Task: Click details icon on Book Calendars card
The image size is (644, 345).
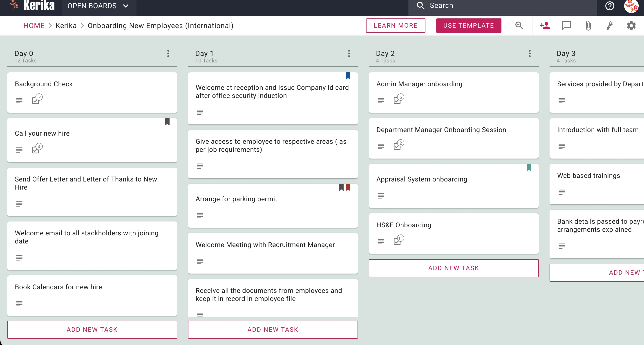Action: [19, 304]
